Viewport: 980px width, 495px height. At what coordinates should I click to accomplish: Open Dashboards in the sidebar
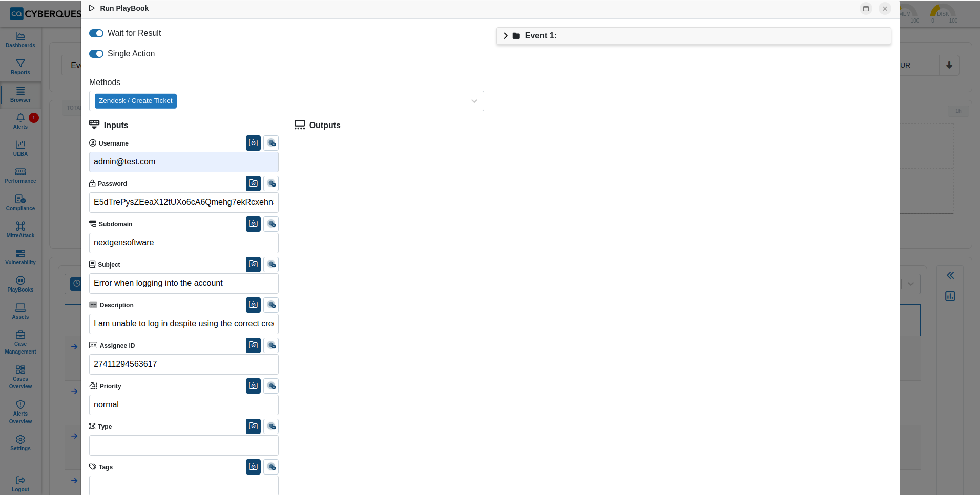tap(20, 40)
